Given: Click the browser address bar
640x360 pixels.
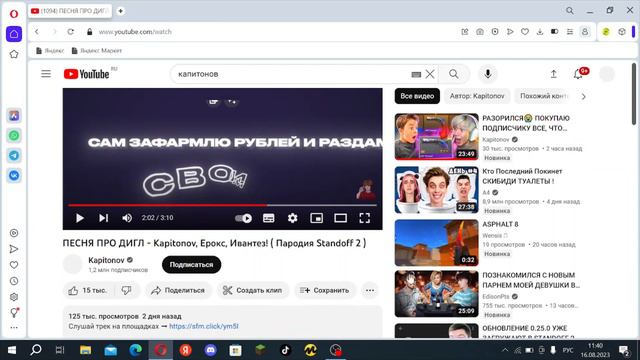Looking at the screenshot, I should 269,31.
